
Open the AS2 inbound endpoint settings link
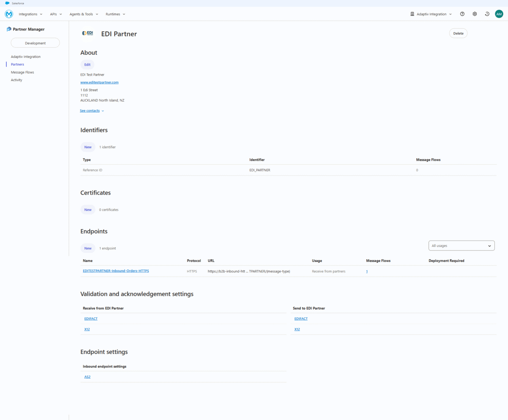tap(87, 376)
